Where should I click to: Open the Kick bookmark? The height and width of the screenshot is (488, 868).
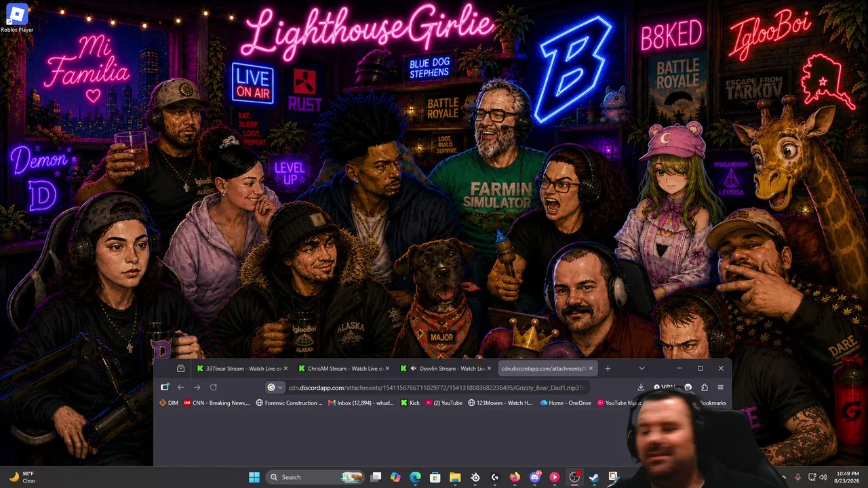[410, 403]
